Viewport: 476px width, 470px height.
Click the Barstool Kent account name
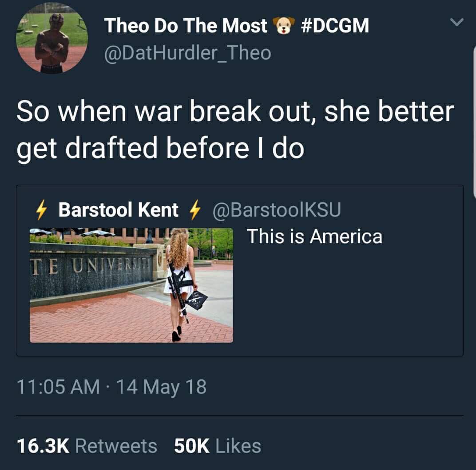tap(119, 209)
